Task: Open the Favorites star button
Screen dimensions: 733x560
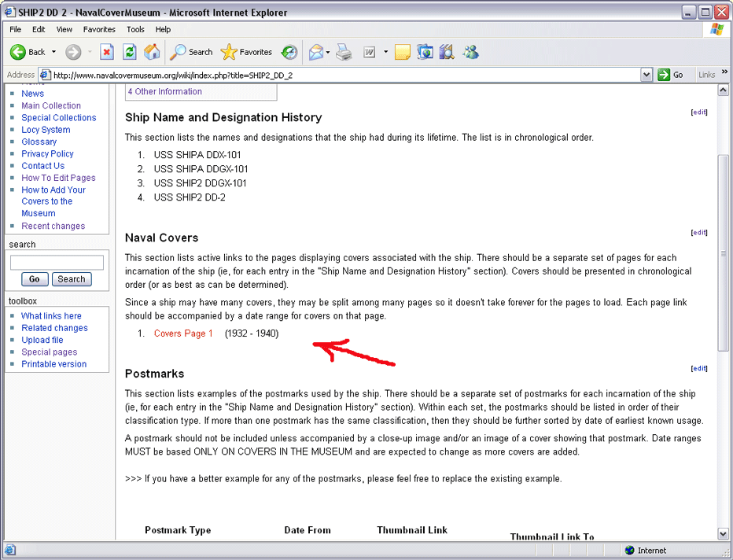Action: tap(246, 52)
